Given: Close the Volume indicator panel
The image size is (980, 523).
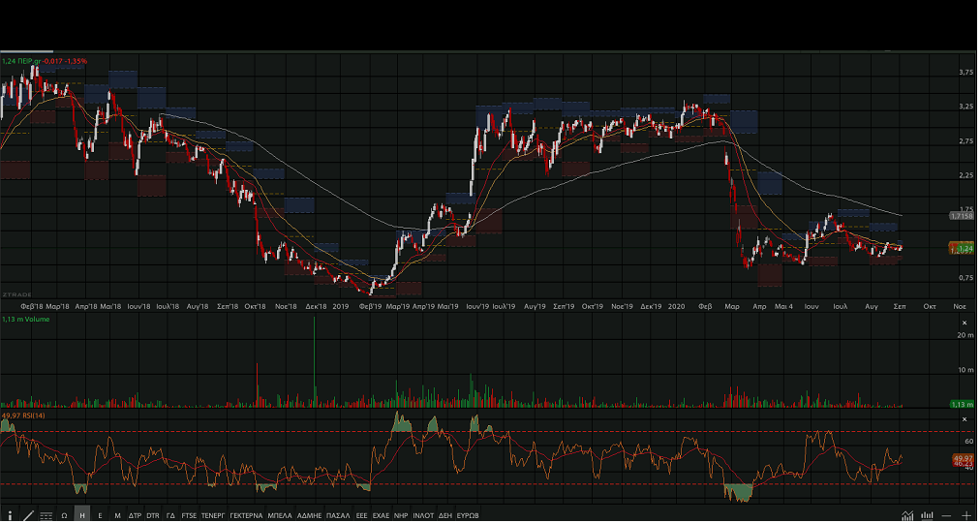Looking at the screenshot, I should point(964,319).
